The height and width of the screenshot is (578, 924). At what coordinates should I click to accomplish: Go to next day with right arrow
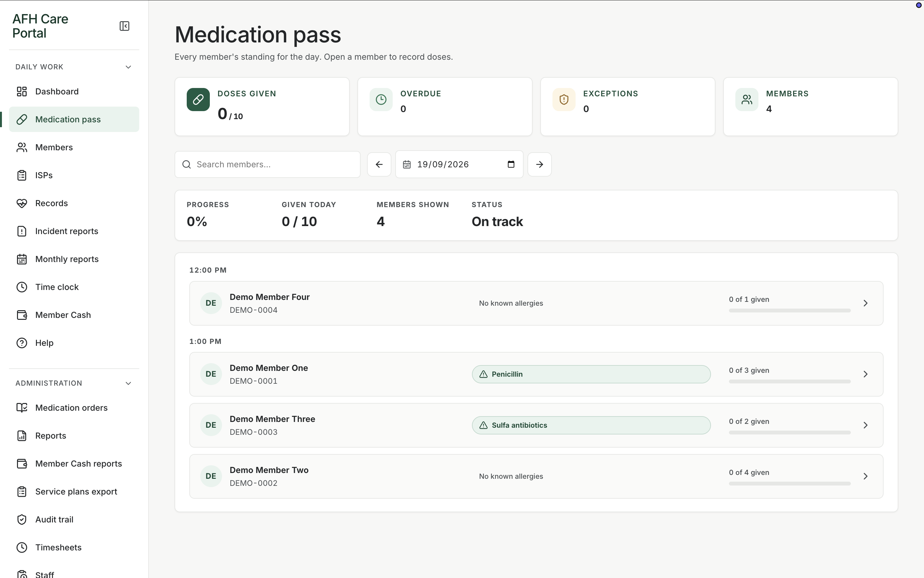point(540,164)
